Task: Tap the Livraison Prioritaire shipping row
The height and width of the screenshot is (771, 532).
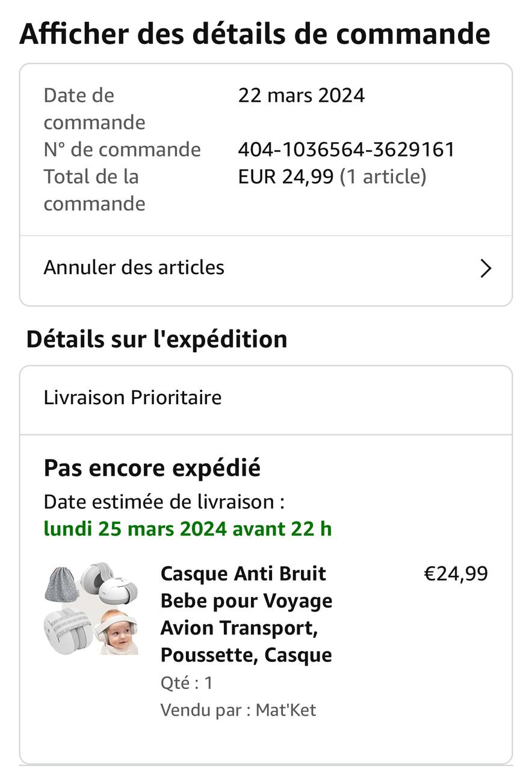Action: [132, 398]
